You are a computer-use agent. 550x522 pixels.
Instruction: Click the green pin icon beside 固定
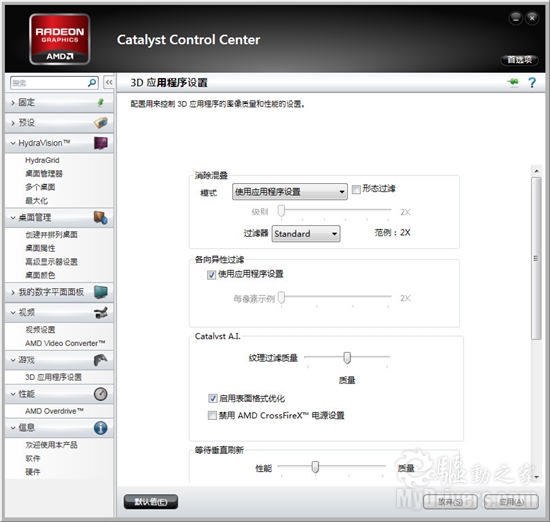pos(101,102)
